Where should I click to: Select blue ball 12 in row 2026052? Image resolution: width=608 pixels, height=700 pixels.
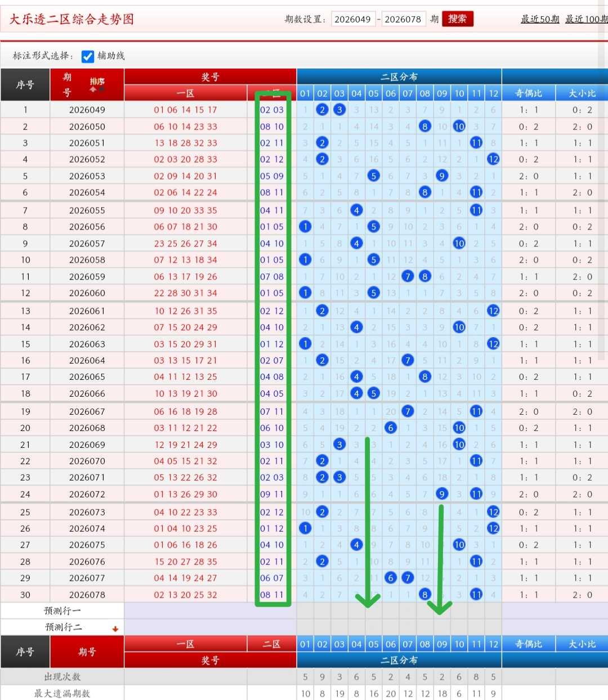[x=493, y=159]
